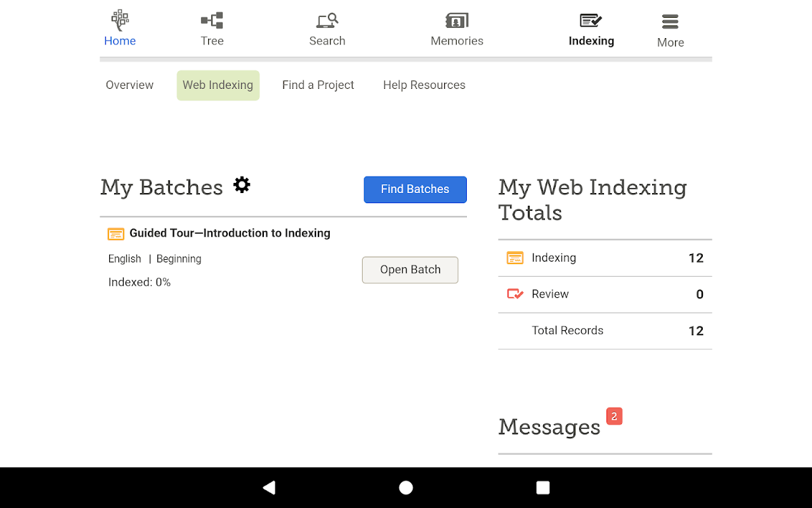This screenshot has height=508, width=812.
Task: Open the Home tree icon
Action: point(120,20)
